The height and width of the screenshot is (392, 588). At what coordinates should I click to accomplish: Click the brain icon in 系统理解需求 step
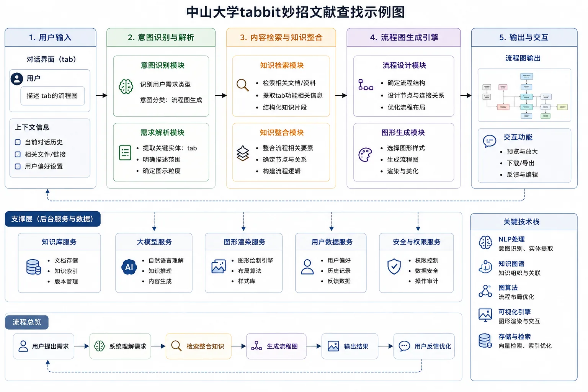(100, 346)
